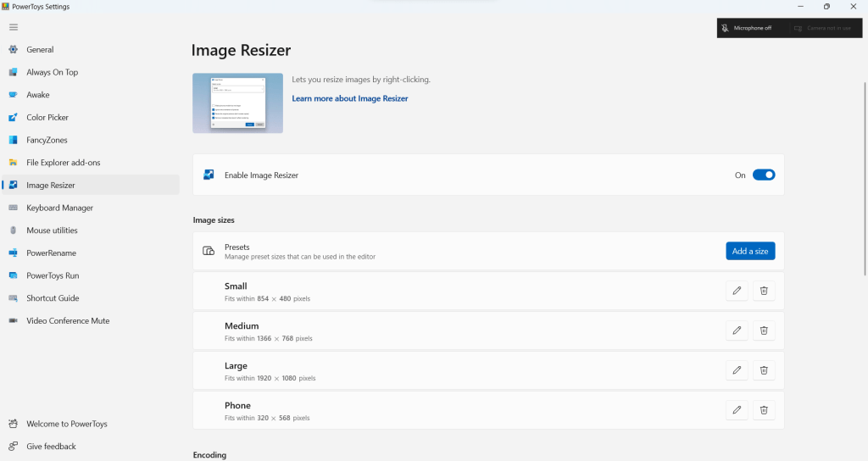The width and height of the screenshot is (868, 461).
Task: Delete the Phone preset size
Action: point(764,410)
